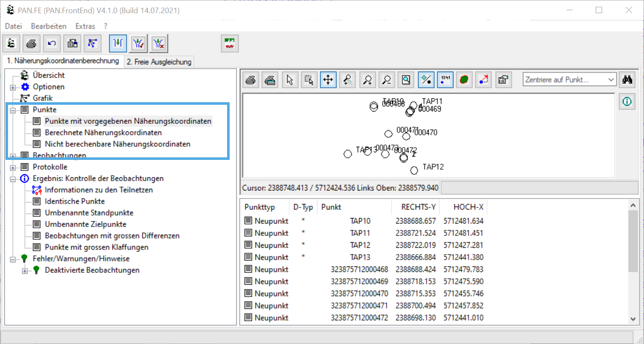Open 'Identische Punkte' result entry
This screenshot has width=644, height=344.
tap(75, 201)
